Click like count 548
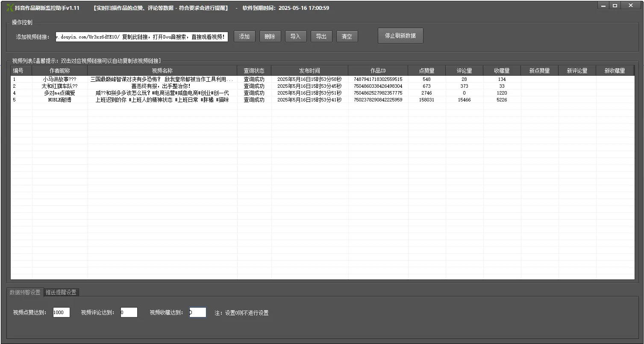Screen dimensions: 644x344 pos(426,79)
